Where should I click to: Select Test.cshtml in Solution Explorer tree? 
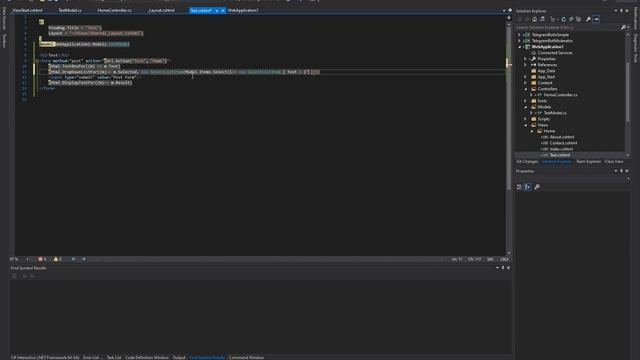[x=560, y=155]
